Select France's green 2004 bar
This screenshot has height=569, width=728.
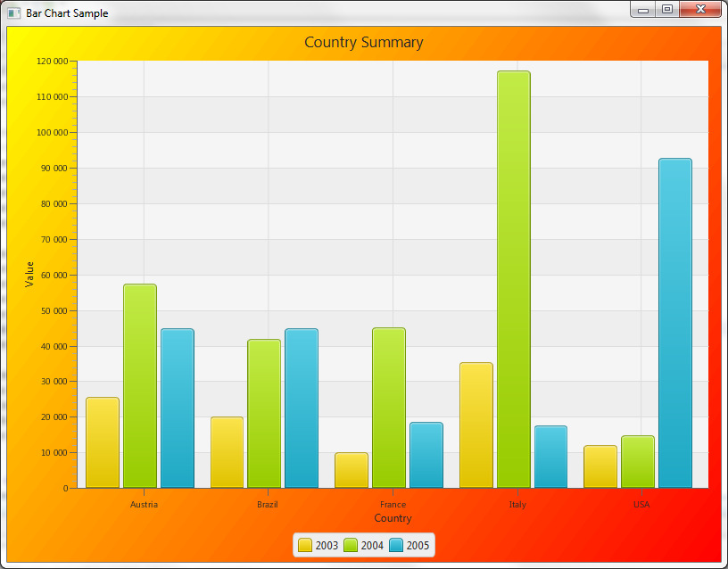(x=389, y=408)
